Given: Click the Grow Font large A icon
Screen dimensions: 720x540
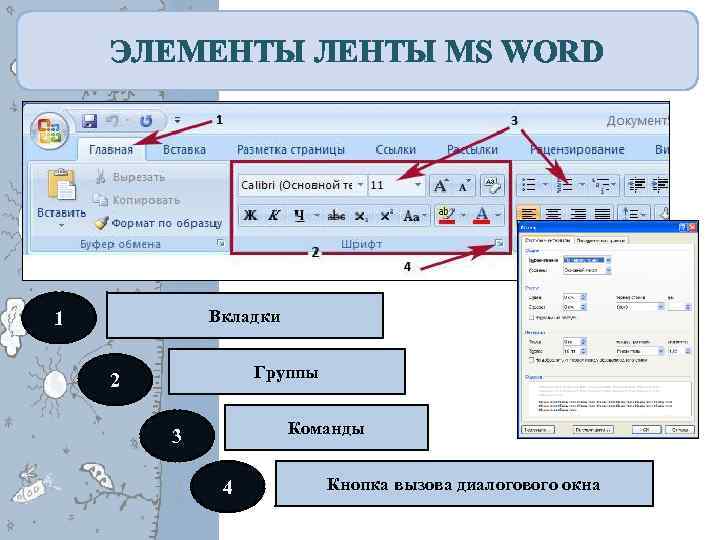Looking at the screenshot, I should pyautogui.click(x=441, y=186).
